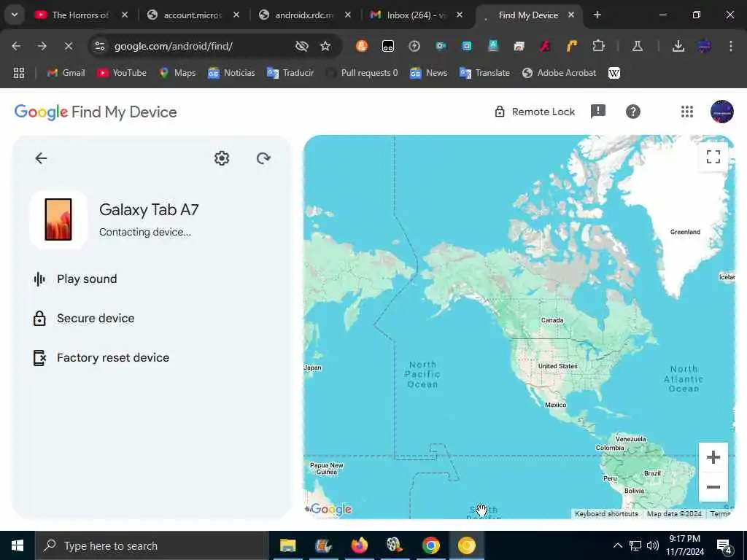Open Windows Start menu
Image resolution: width=747 pixels, height=560 pixels.
tap(18, 545)
